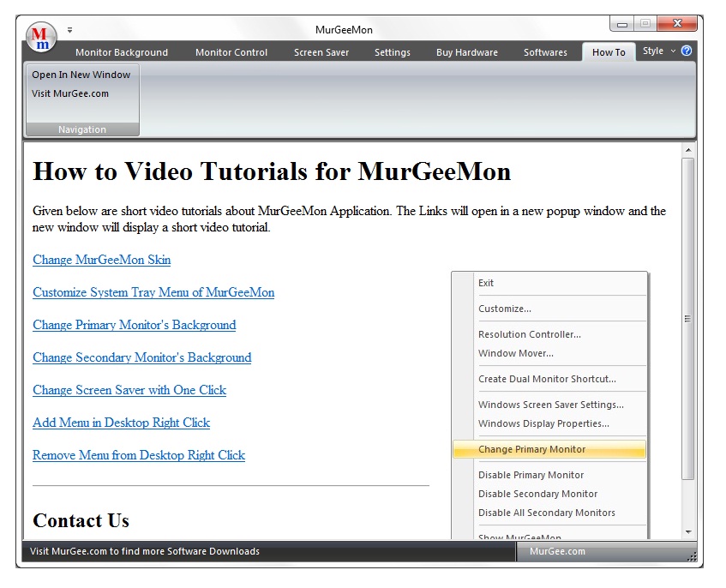
Task: Open the Change MurGeeMon Skin link
Action: point(101,260)
